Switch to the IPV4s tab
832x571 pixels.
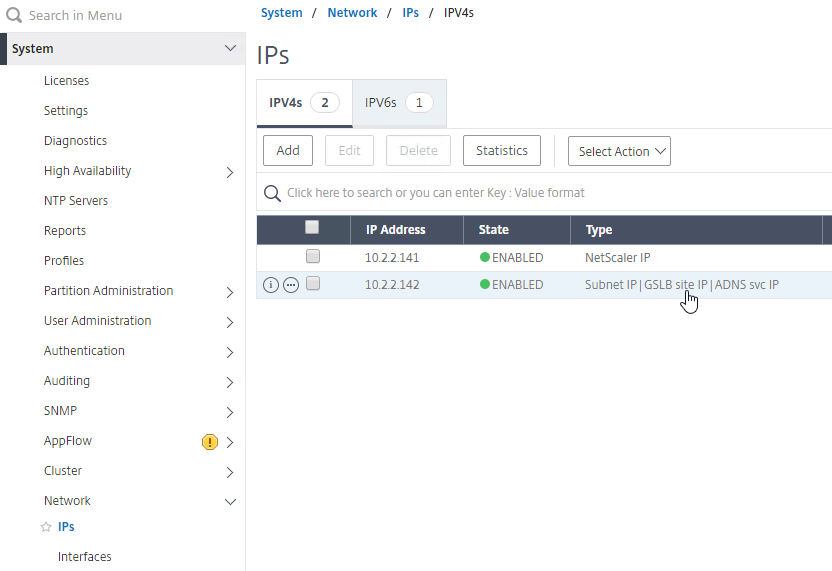[305, 103]
